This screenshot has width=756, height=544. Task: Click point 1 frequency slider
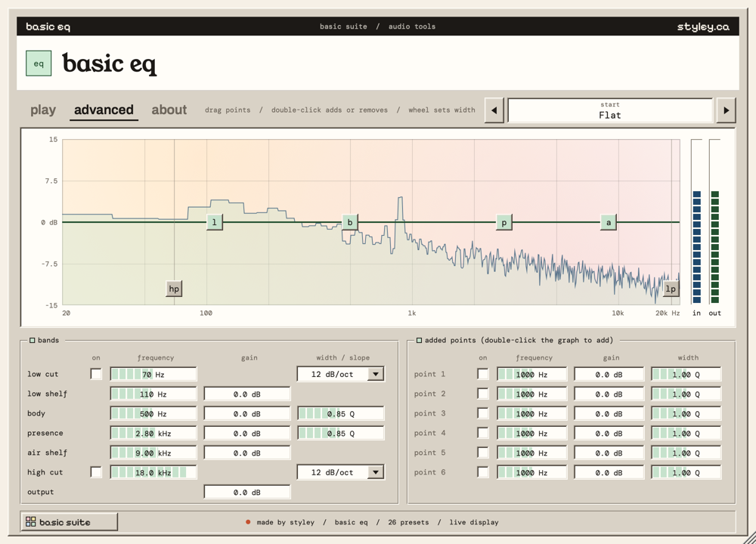(531, 375)
